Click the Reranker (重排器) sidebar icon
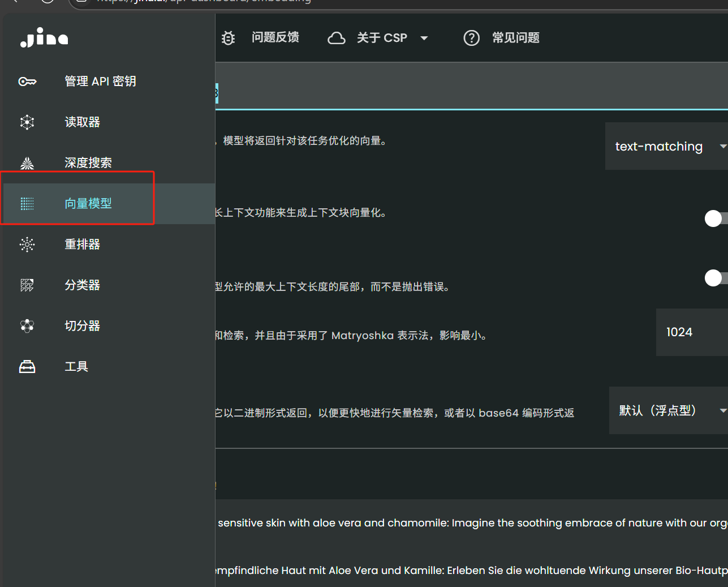This screenshot has width=728, height=587. pyautogui.click(x=27, y=245)
